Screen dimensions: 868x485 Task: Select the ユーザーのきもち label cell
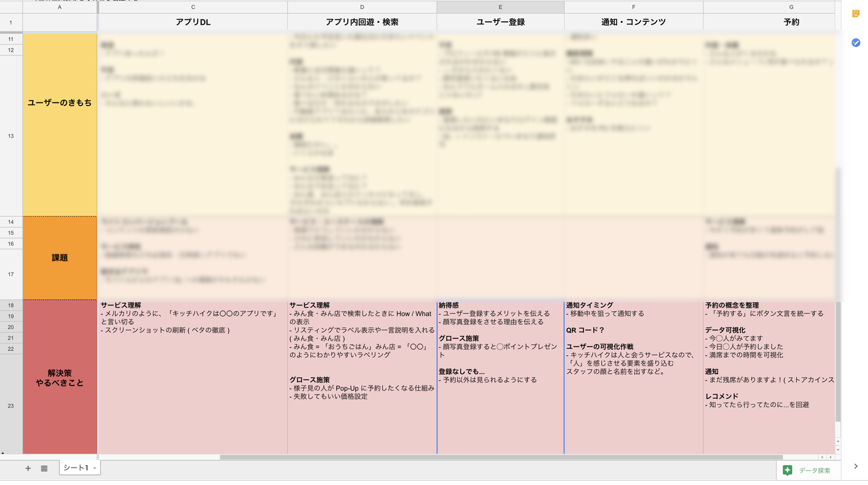click(60, 125)
